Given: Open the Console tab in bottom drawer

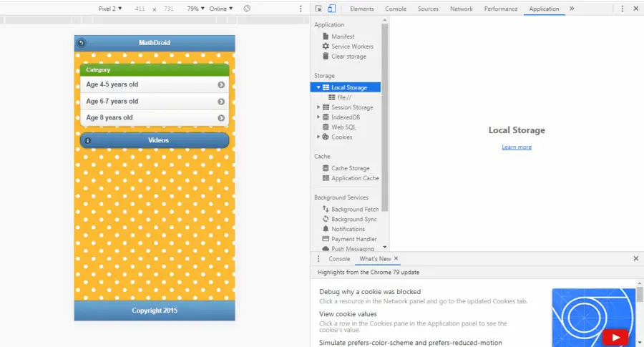Looking at the screenshot, I should (x=339, y=259).
